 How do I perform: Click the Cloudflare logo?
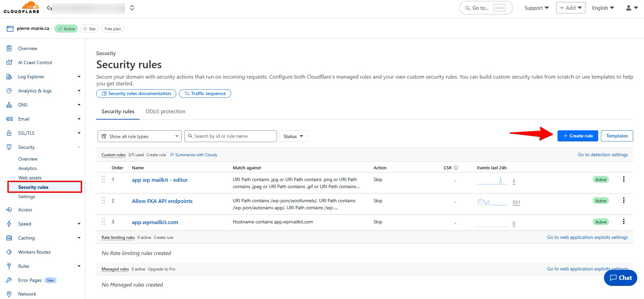point(22,7)
